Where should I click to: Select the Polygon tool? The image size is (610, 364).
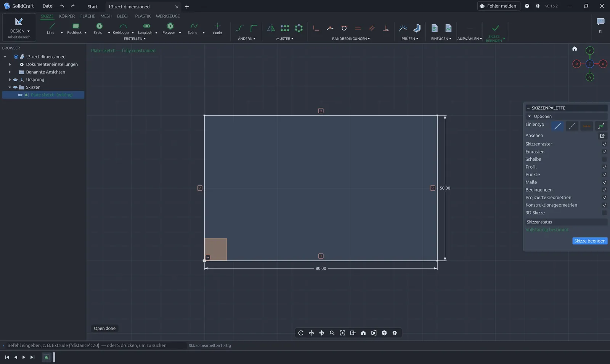point(169,28)
